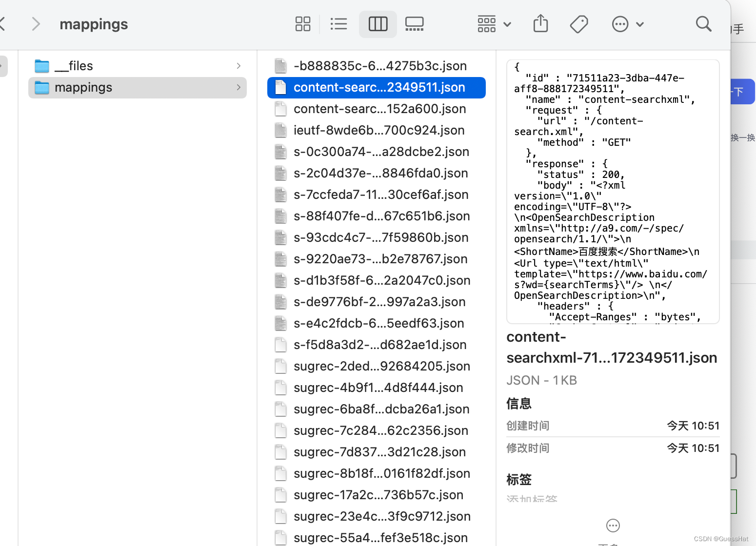Screen dimensions: 756x546
Task: Click the blue button in background window
Action: pos(743,92)
